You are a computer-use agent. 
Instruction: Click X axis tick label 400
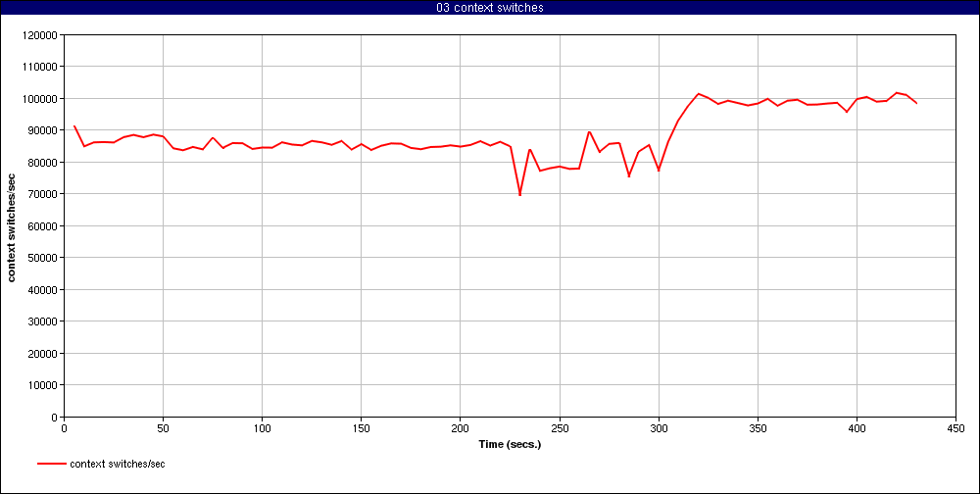[857, 429]
